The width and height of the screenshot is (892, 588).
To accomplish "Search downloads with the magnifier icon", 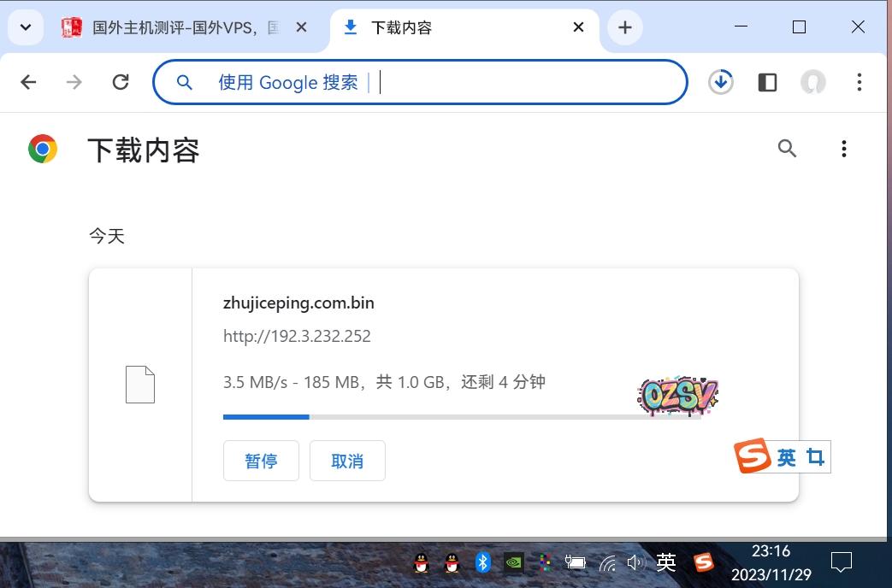I will point(787,149).
